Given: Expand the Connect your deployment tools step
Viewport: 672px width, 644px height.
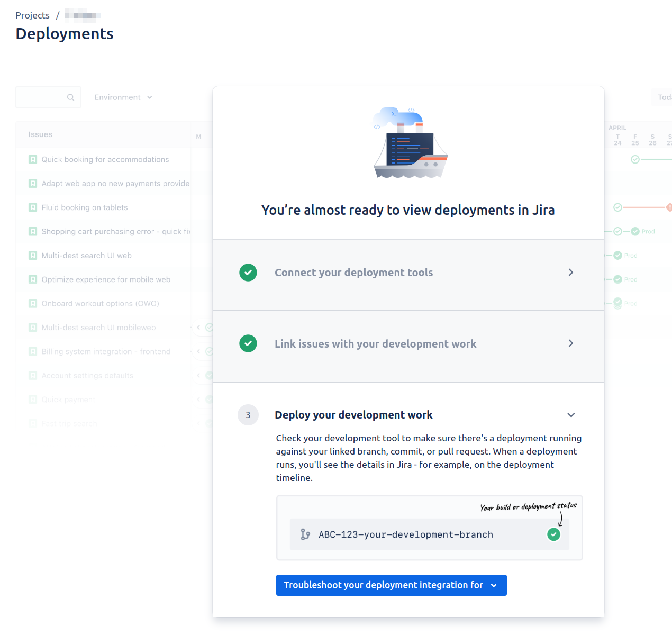Looking at the screenshot, I should click(x=408, y=273).
